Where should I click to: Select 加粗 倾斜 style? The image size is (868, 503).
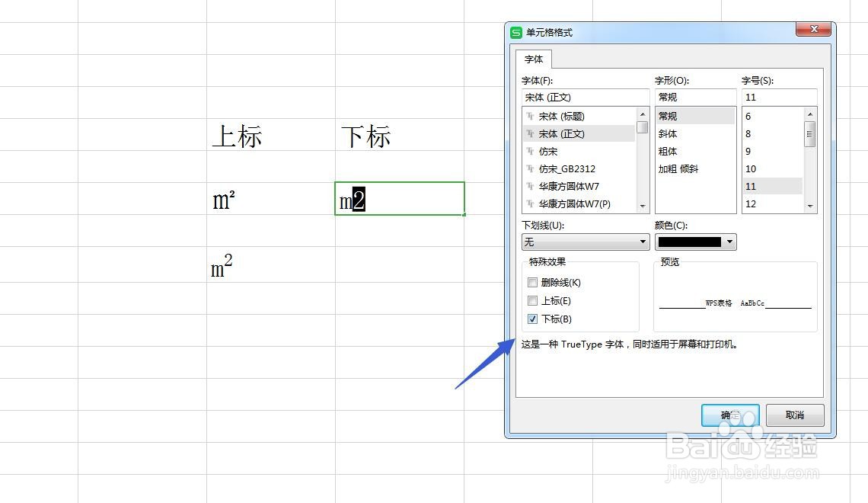click(695, 169)
